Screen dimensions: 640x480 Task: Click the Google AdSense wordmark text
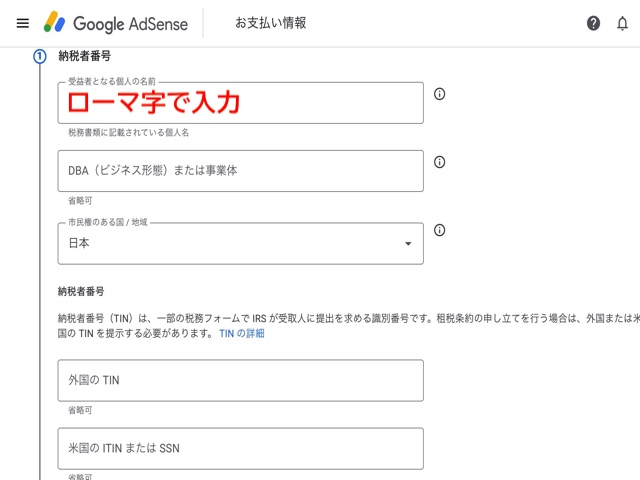130,23
